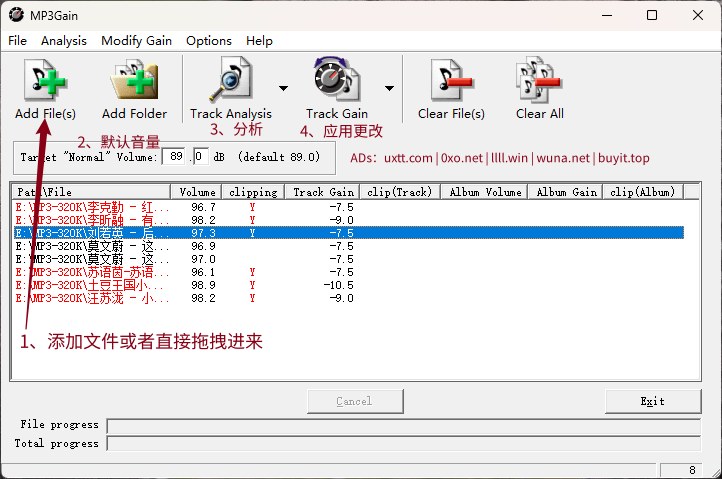Click the target volume field showing 89
722x479 pixels.
[x=175, y=157]
